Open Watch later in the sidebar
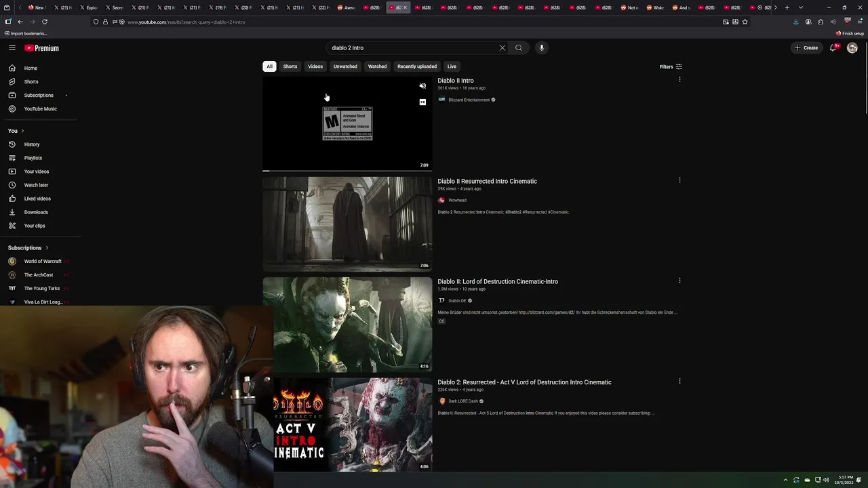The height and width of the screenshot is (488, 868). pyautogui.click(x=37, y=185)
